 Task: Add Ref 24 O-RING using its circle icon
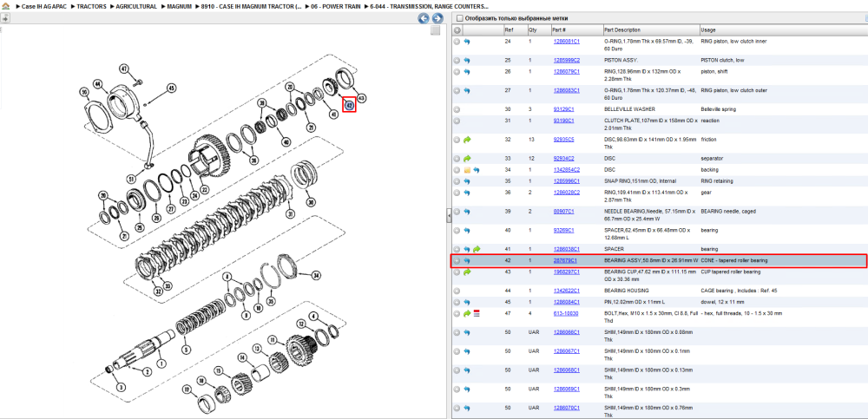(x=457, y=42)
